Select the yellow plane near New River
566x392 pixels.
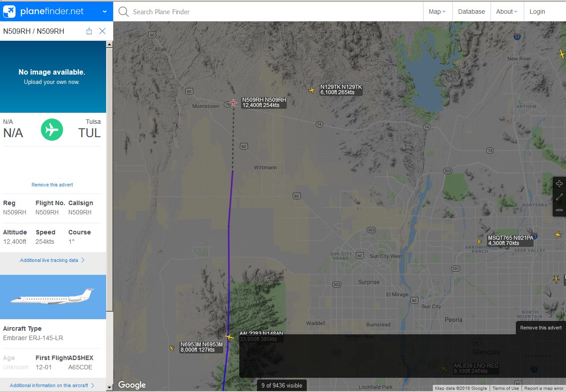[562, 54]
